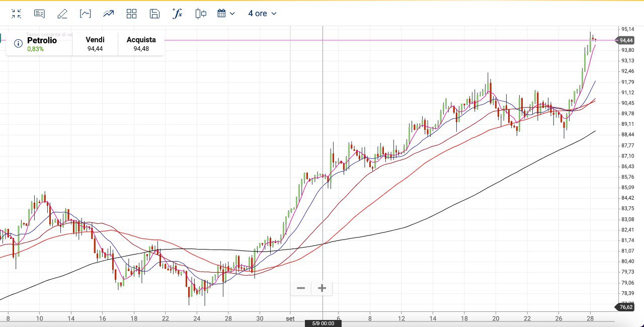Zoom in with the plus button

tap(322, 288)
